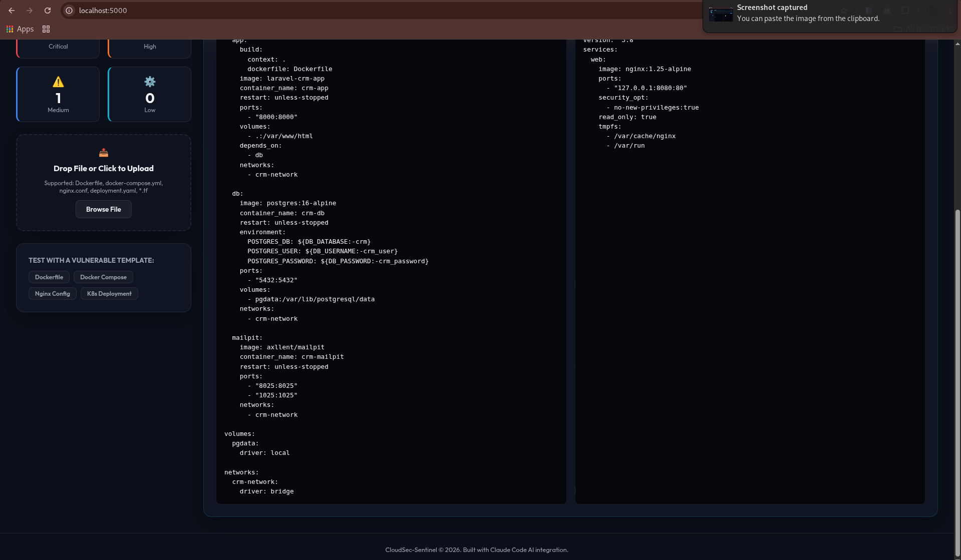The image size is (961, 560).
Task: Click the '"8025:8025"' port line
Action: [272, 386]
